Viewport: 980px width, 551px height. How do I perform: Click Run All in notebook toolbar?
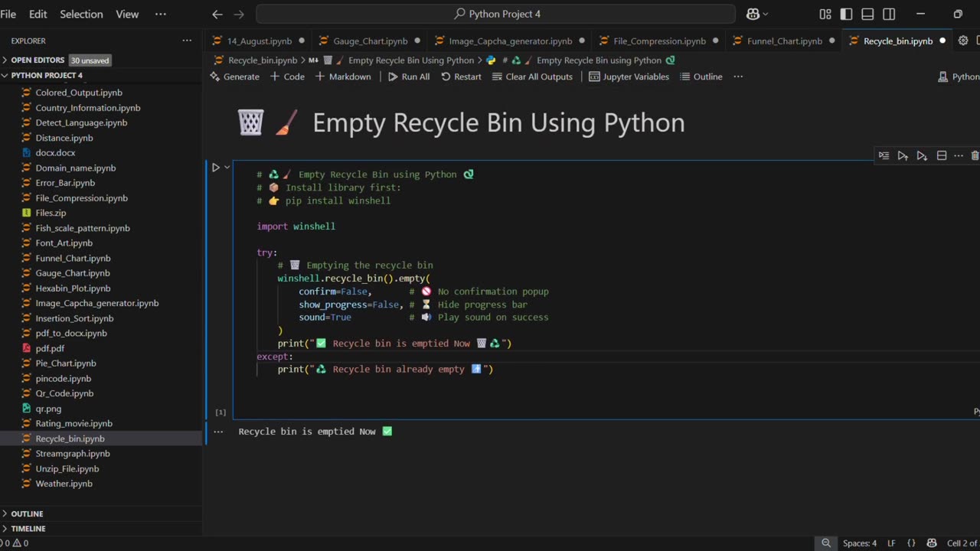coord(408,77)
